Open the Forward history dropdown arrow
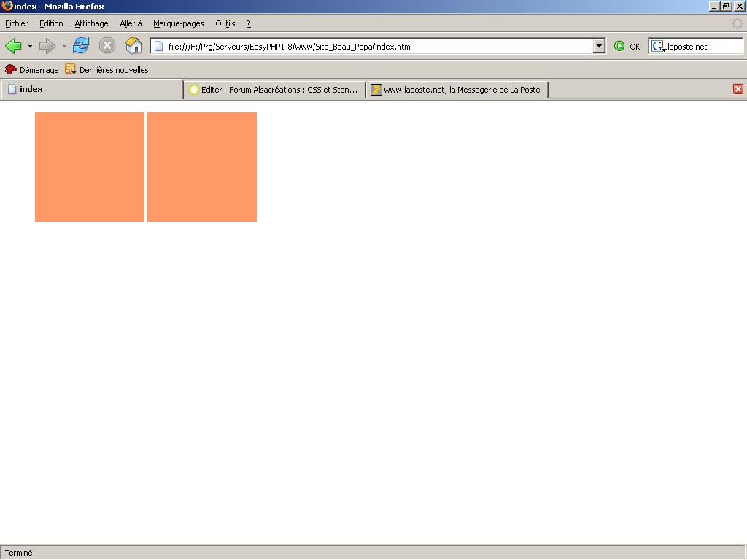 point(64,47)
